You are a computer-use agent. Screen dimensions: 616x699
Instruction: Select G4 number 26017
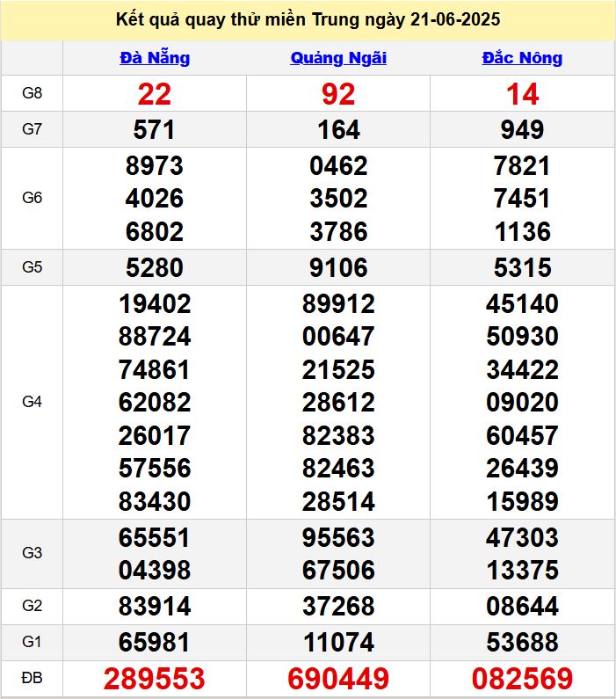155,435
